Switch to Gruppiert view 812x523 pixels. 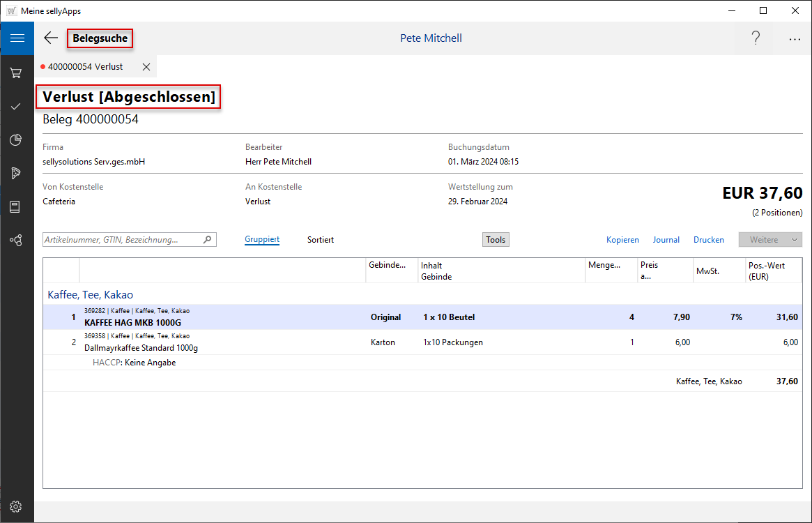coord(262,239)
